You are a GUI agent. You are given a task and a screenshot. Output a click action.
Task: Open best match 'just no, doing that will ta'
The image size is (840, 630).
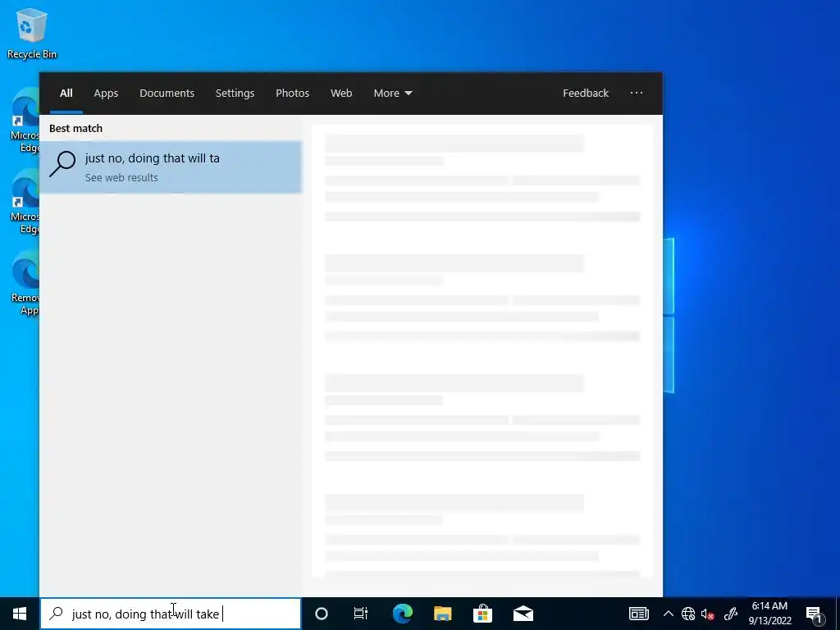click(x=171, y=167)
